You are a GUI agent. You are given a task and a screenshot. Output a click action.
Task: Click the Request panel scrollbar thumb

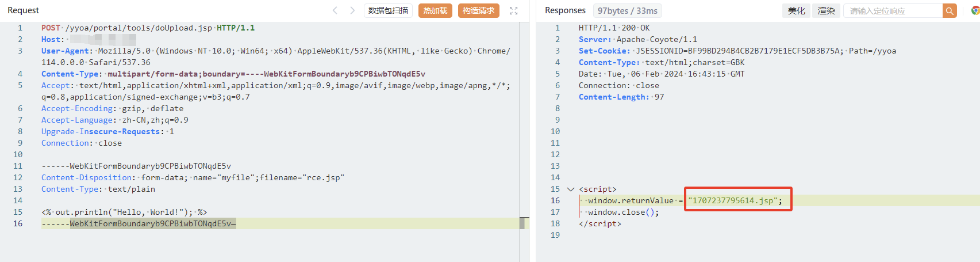tap(522, 223)
